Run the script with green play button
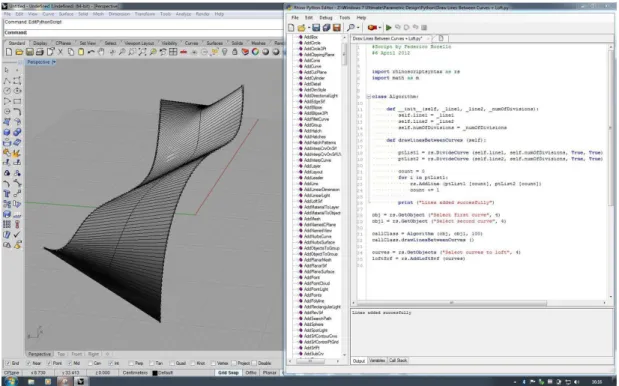The image size is (619, 386). point(388,28)
